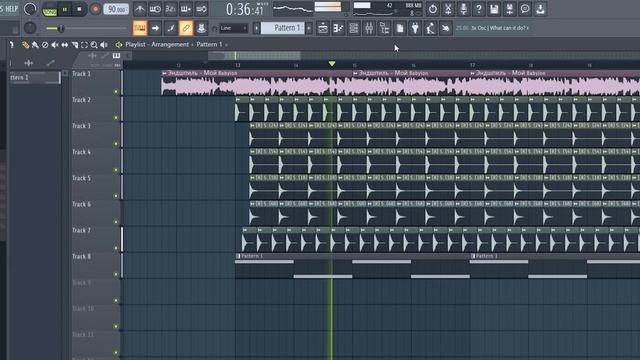This screenshot has width=640, height=360.
Task: Click the plus button after Pattern 1
Action: pos(309,28)
